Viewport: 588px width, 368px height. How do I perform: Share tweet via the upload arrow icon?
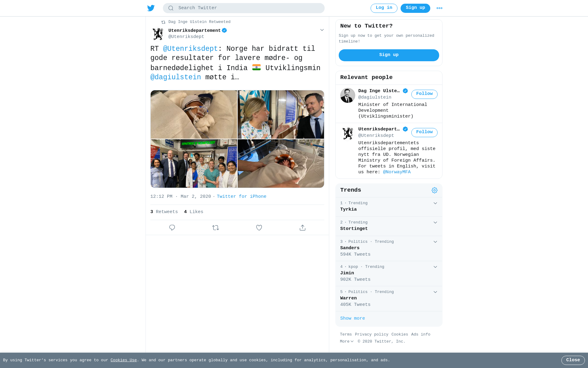(303, 227)
